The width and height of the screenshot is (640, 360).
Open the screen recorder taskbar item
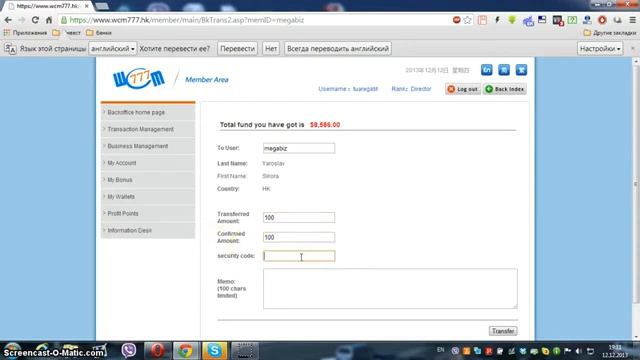click(x=244, y=350)
